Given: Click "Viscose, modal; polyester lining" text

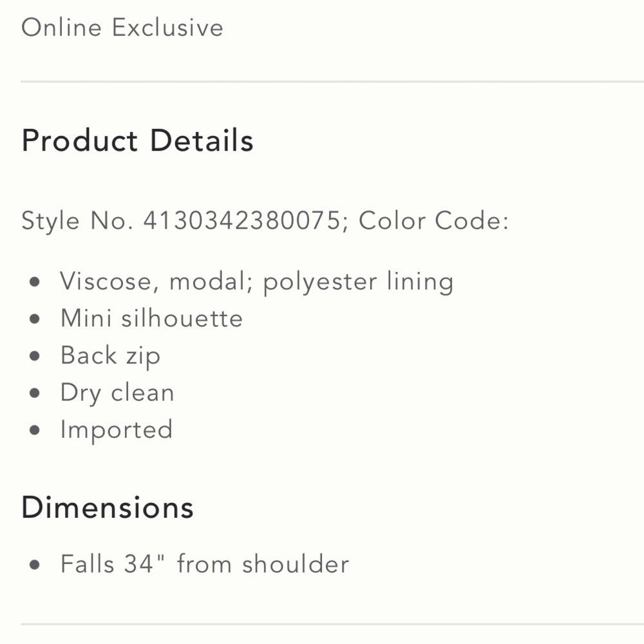Looking at the screenshot, I should [257, 282].
